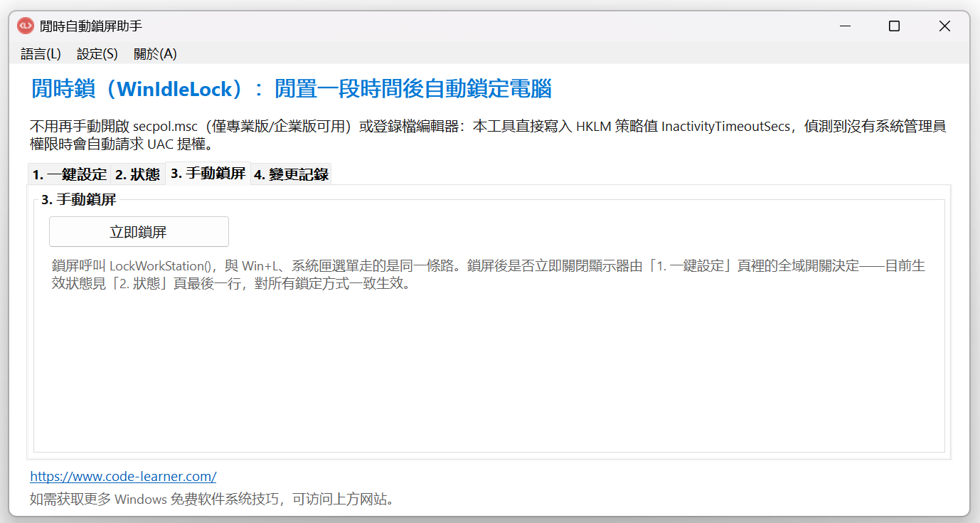
Task: Click the red app icon in title bar
Action: [x=25, y=26]
